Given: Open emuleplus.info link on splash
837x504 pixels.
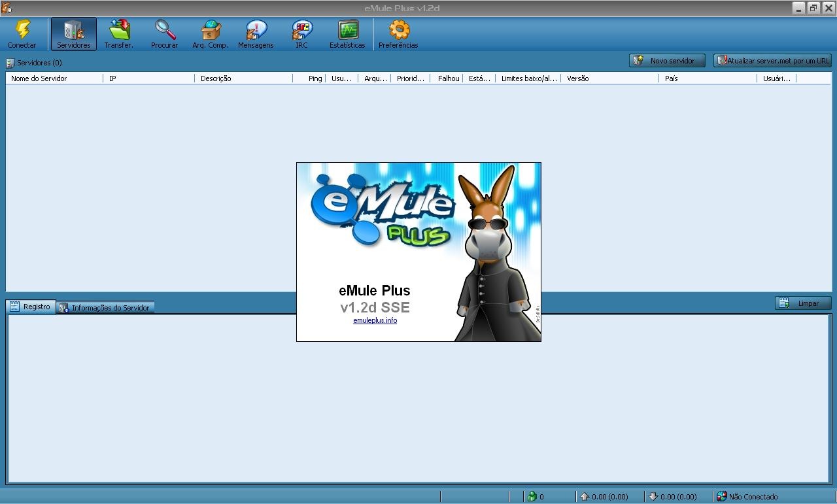Looking at the screenshot, I should point(375,320).
